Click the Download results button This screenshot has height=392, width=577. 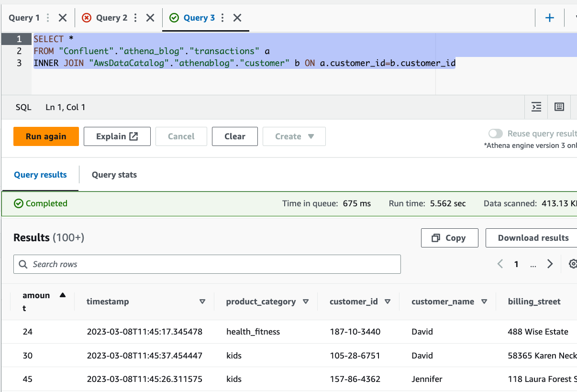[533, 238]
